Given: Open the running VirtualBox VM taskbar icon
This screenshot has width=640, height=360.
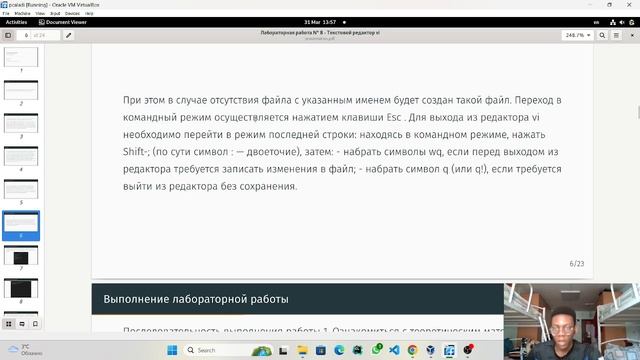Looking at the screenshot, I should click(x=449, y=350).
